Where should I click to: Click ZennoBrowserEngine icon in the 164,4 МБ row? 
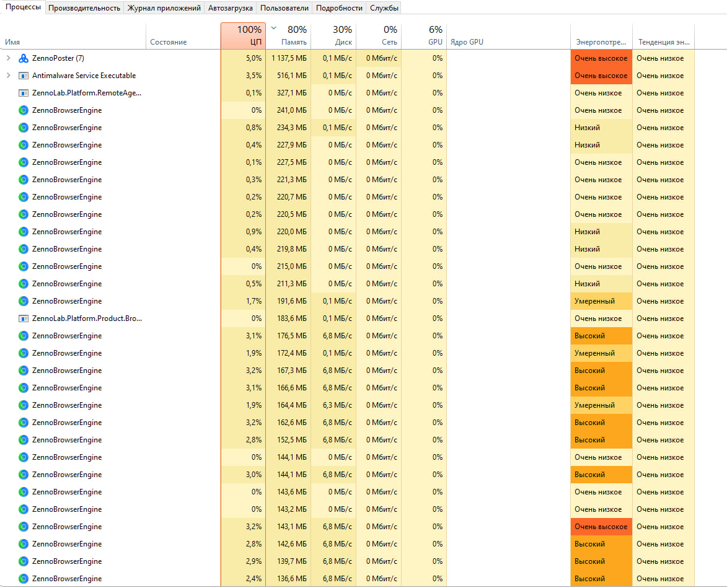click(x=24, y=405)
